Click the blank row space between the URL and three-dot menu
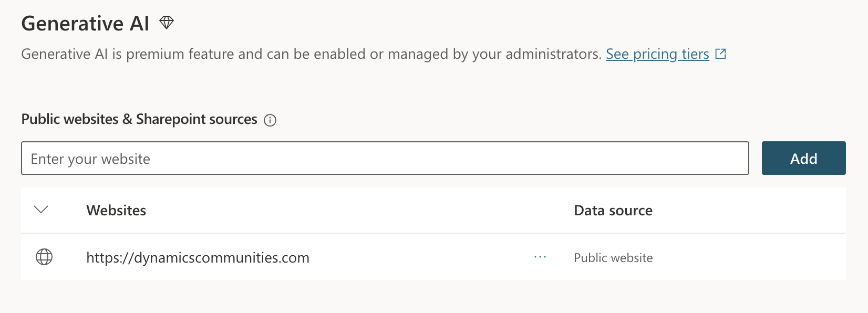This screenshot has height=313, width=868. [420, 257]
